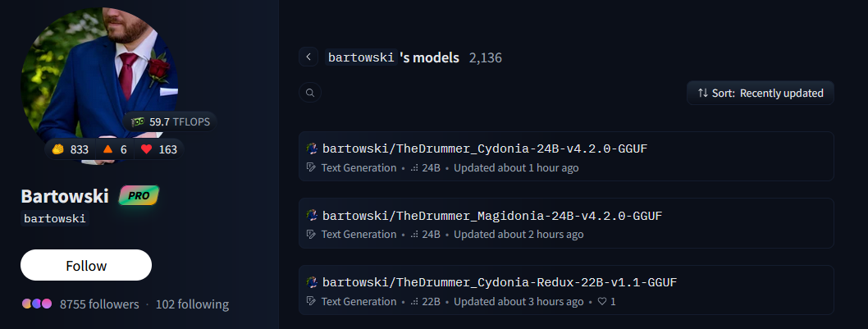868x329 pixels.
Task: Click the red heart count 163
Action: tap(159, 149)
